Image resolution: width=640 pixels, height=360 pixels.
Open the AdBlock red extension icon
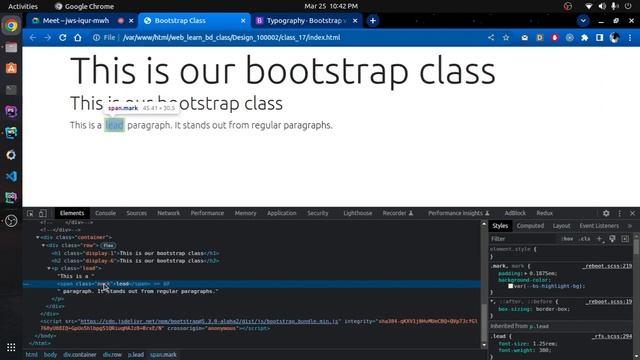tap(555, 38)
